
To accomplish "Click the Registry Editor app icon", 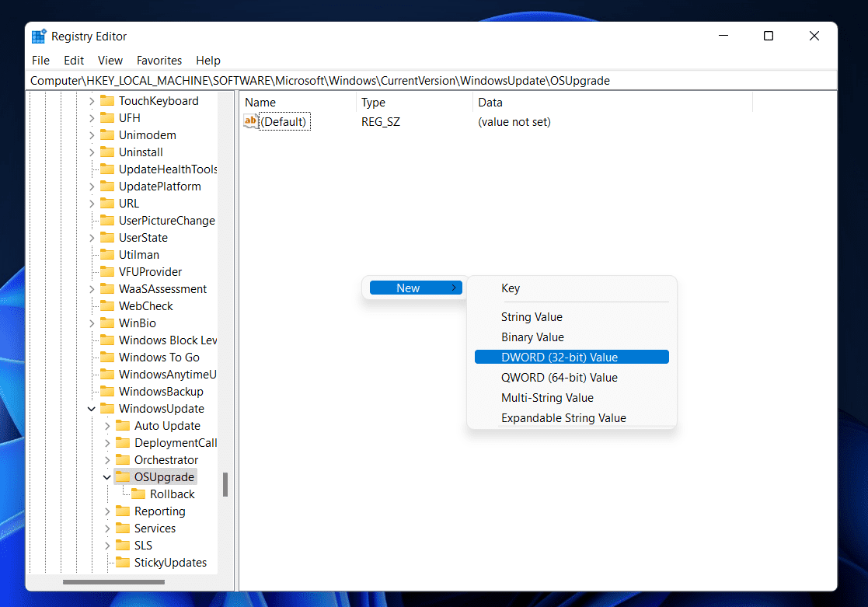I will [x=39, y=37].
